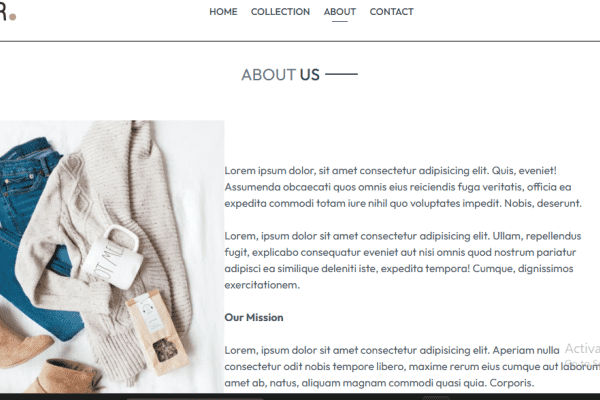Go to the COLLECTION page

(x=280, y=12)
